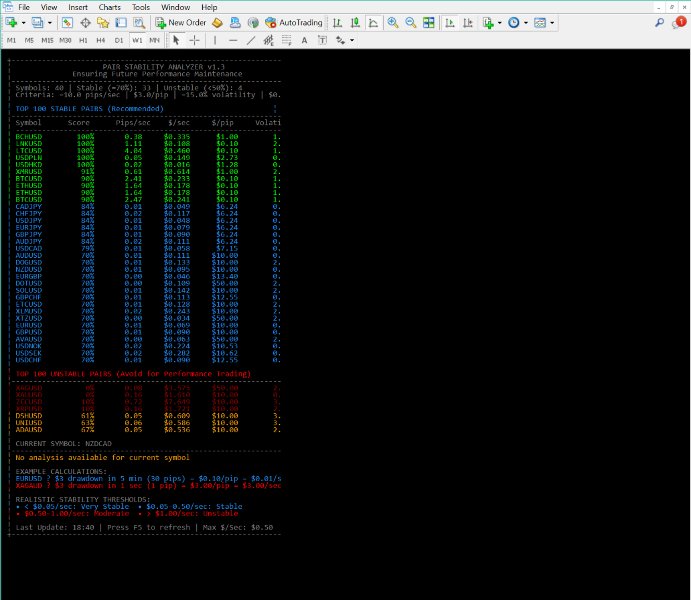This screenshot has height=600, width=691.
Task: Open the Insert menu
Action: tap(78, 7)
